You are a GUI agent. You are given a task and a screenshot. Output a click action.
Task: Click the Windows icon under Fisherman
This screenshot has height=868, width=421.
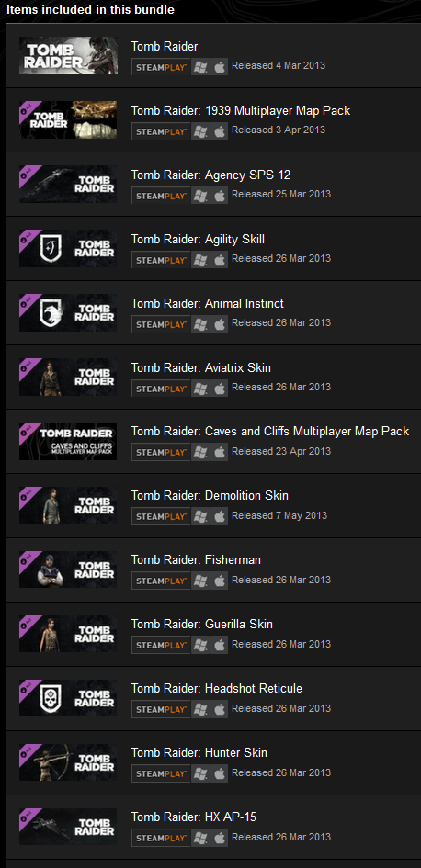point(200,581)
